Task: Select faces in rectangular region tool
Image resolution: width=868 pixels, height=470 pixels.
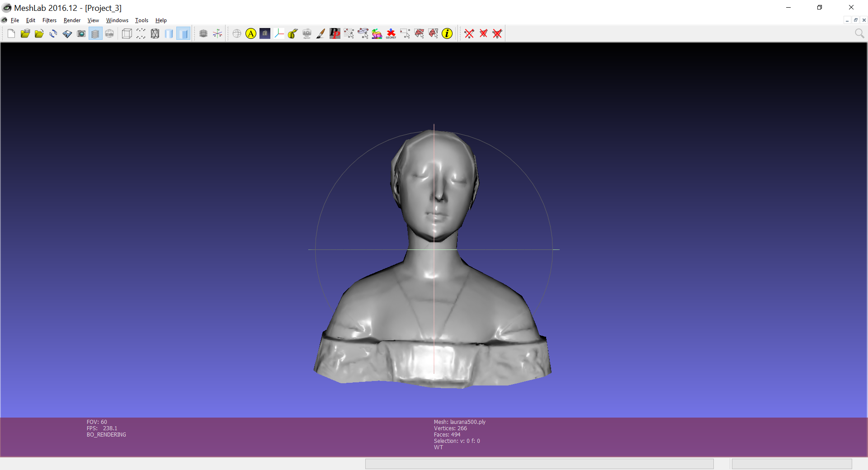Action: [x=419, y=33]
